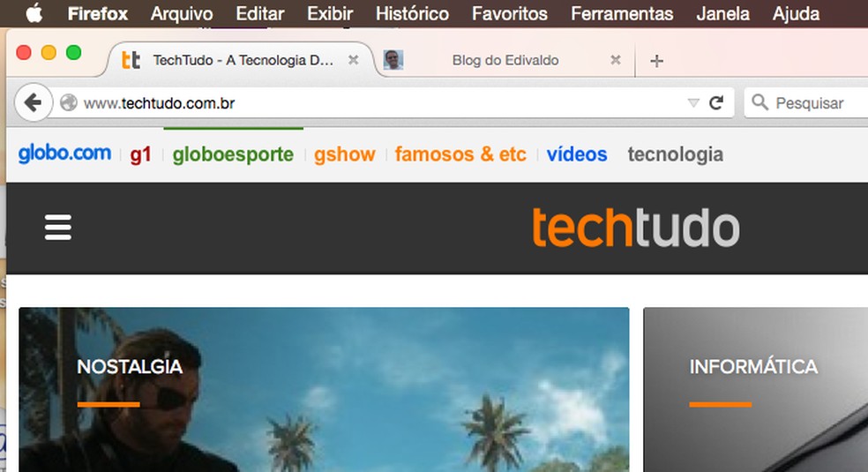Open the Janela menu
This screenshot has height=472, width=868.
(722, 13)
